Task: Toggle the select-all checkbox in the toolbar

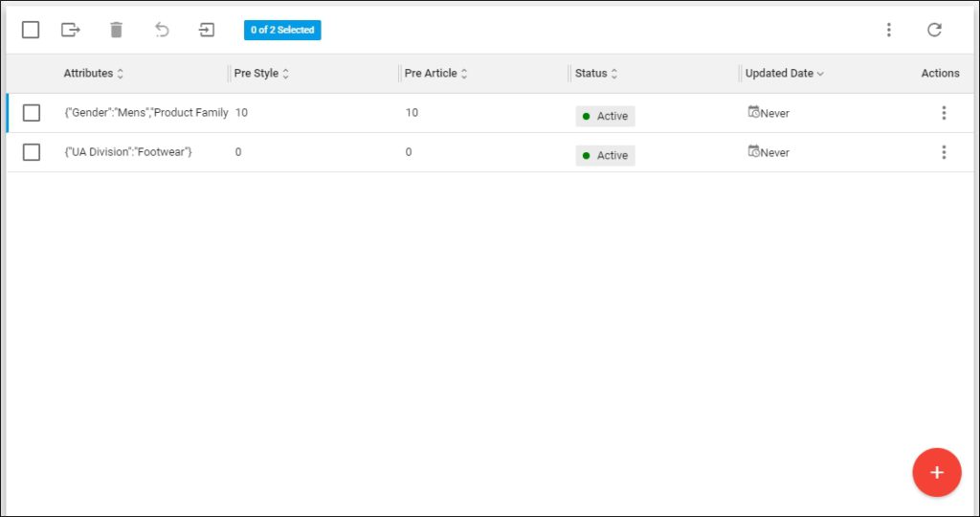Action: coord(31,30)
